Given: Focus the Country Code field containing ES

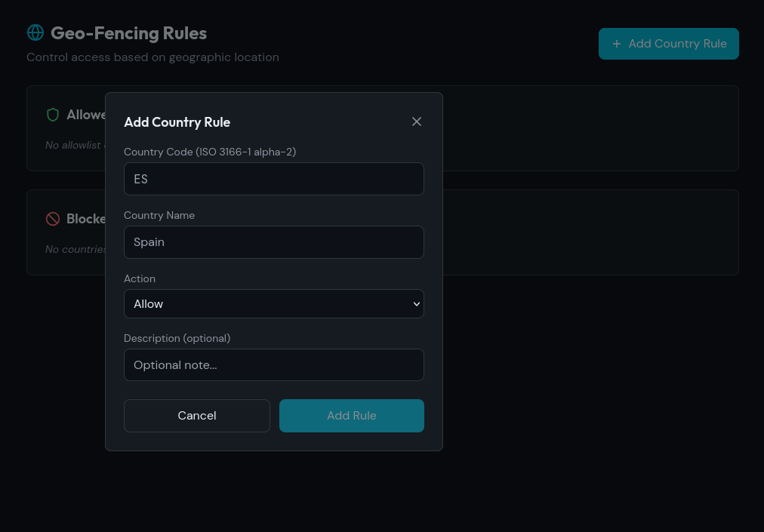Looking at the screenshot, I should coord(273,179).
